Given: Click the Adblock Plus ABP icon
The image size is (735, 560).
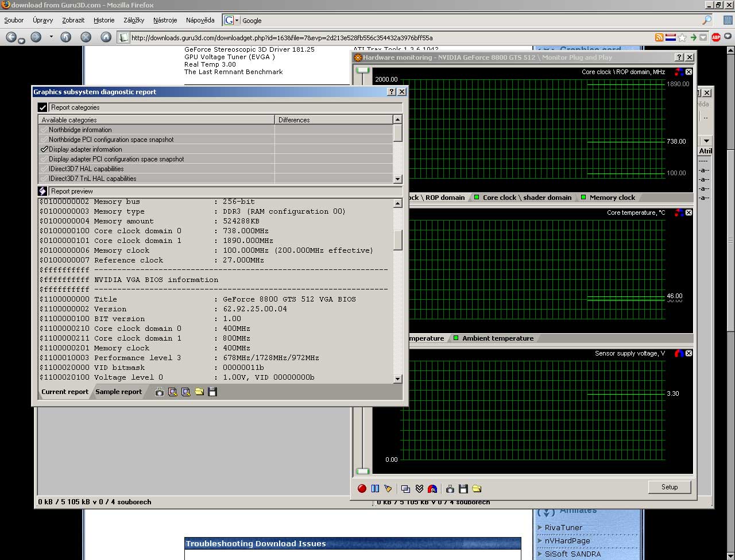Looking at the screenshot, I should coord(716,37).
